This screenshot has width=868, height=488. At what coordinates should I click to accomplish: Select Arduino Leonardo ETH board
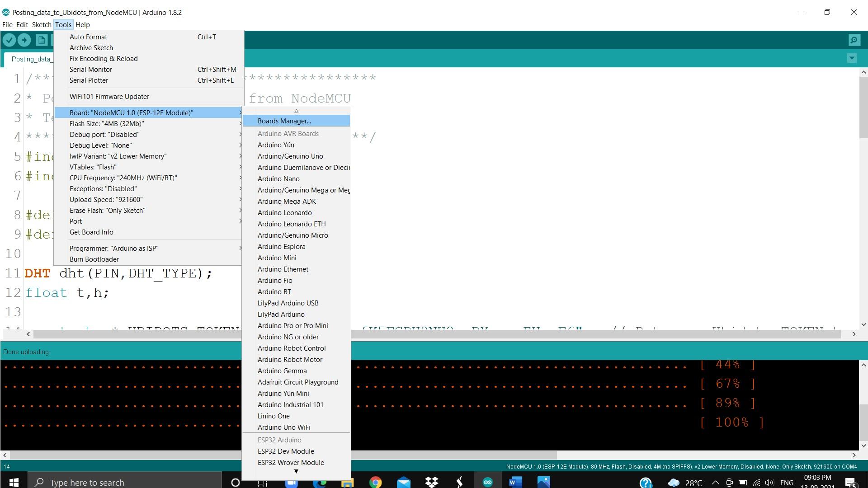(296, 224)
